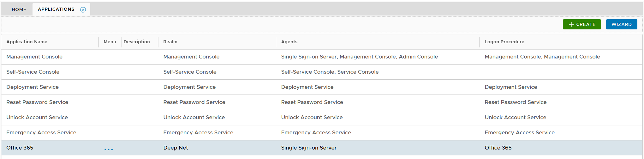Select the Reset Password Service row

[x=37, y=102]
